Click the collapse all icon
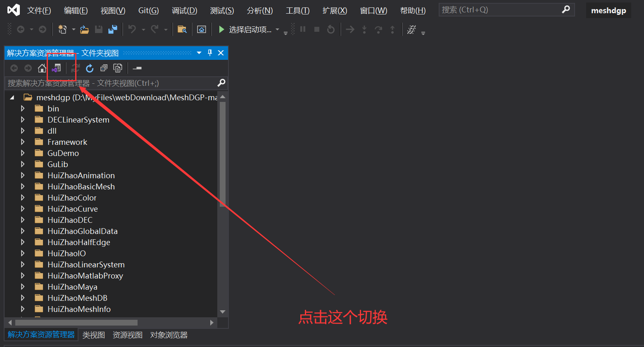Viewport: 644px width, 347px height. point(104,68)
